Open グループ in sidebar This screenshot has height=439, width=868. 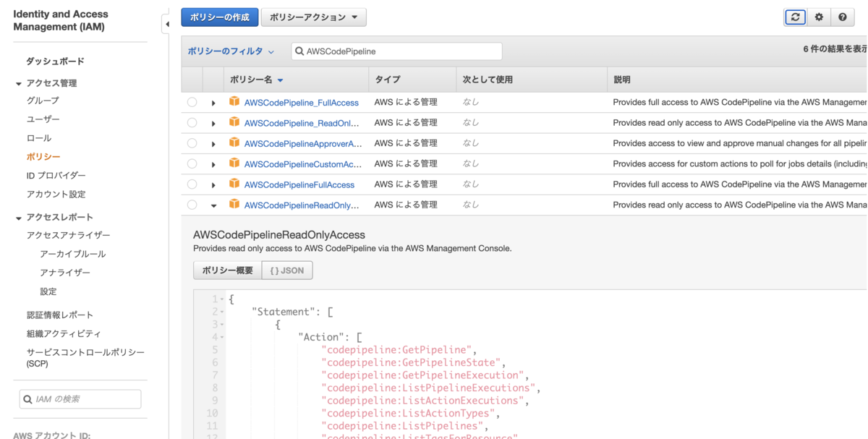click(x=43, y=101)
